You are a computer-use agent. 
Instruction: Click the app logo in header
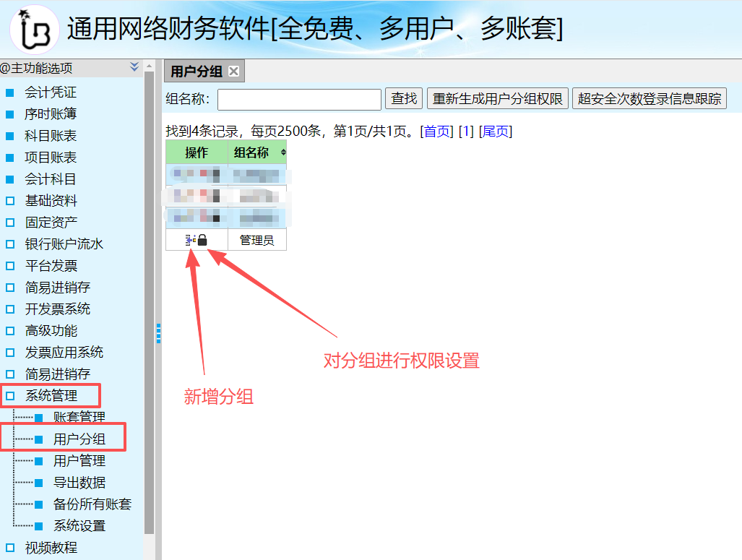(34, 30)
